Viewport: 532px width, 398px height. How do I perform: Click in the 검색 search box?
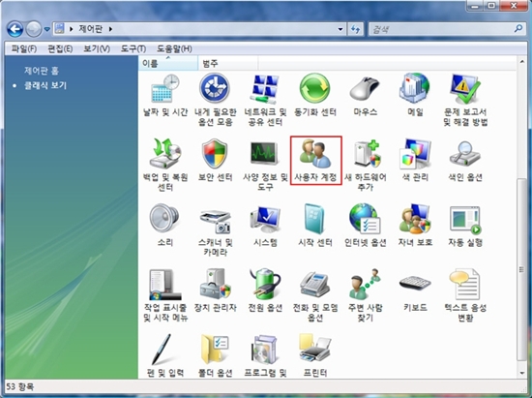coord(441,29)
